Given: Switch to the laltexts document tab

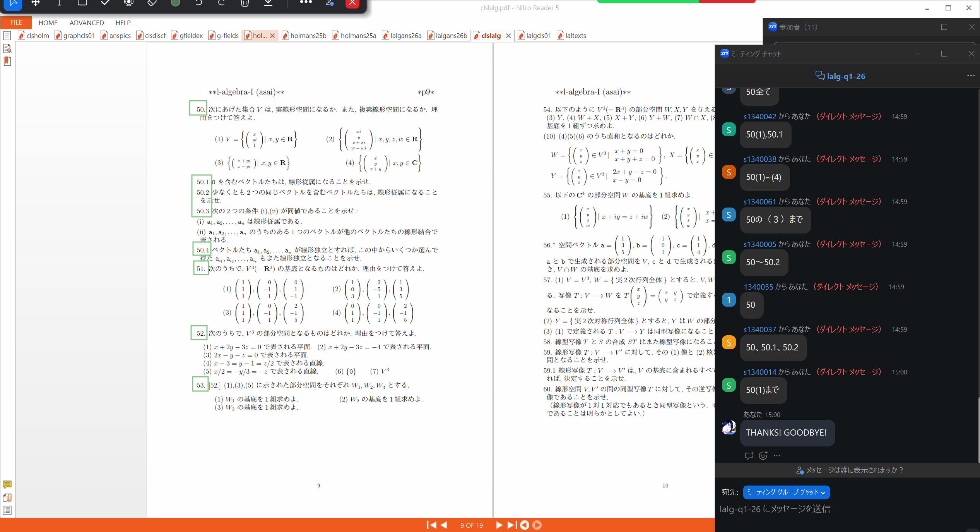Looking at the screenshot, I should coord(572,36).
